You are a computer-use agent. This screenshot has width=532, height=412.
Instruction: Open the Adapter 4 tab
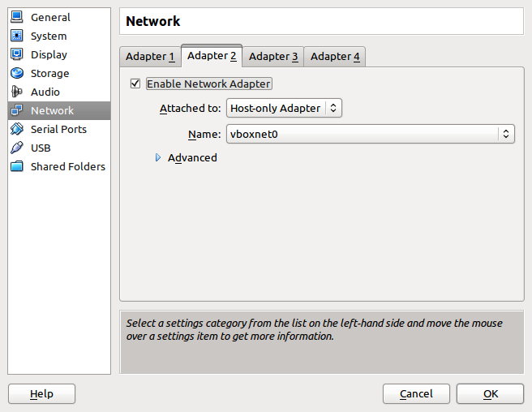coord(335,57)
